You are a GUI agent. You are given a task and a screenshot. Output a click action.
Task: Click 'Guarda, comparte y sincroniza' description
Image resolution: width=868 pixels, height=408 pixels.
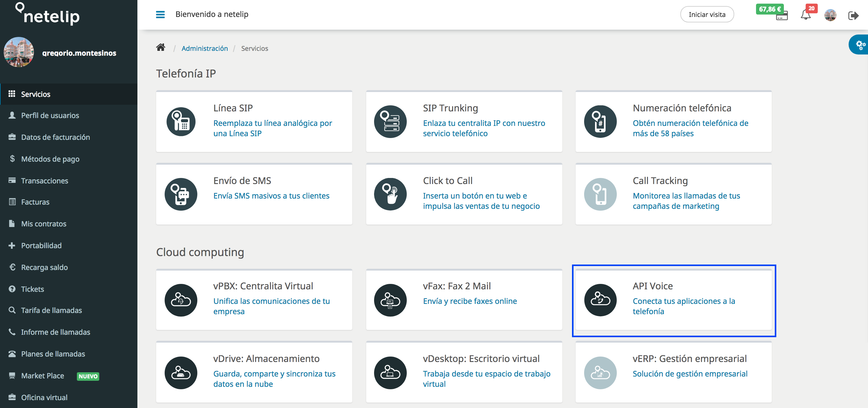(274, 379)
